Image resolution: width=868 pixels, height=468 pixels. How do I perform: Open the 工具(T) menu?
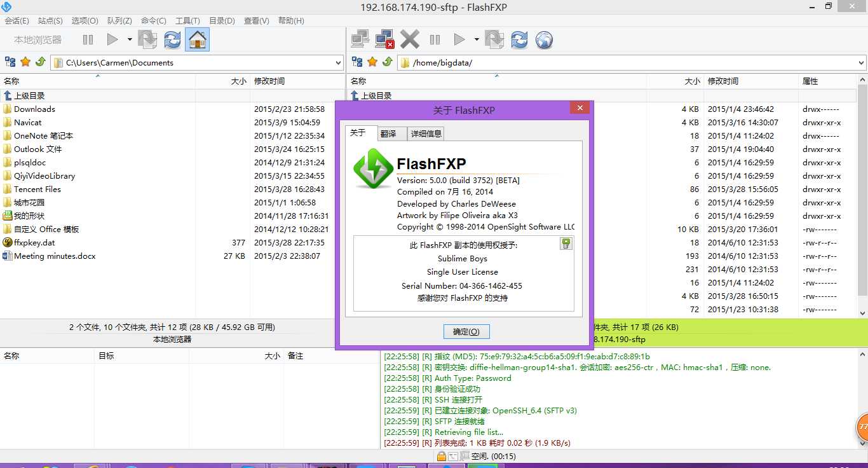[187, 20]
